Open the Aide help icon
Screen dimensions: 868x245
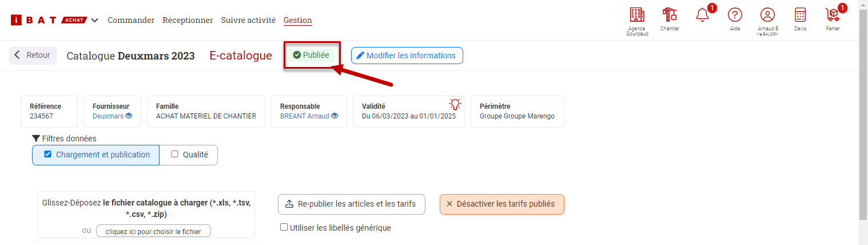click(x=735, y=15)
